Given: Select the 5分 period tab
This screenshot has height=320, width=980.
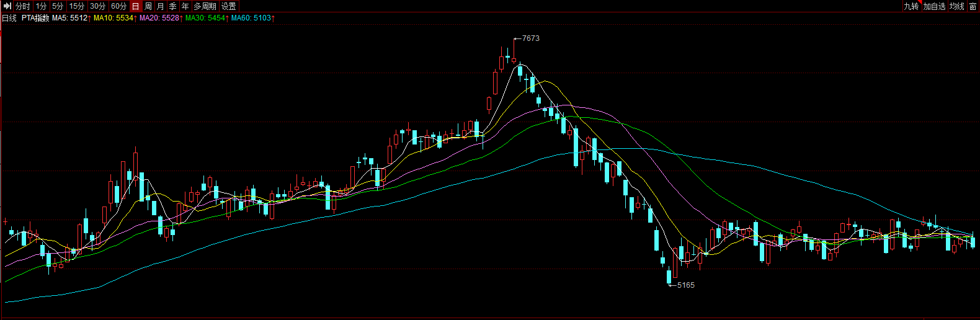Looking at the screenshot, I should tap(58, 6).
